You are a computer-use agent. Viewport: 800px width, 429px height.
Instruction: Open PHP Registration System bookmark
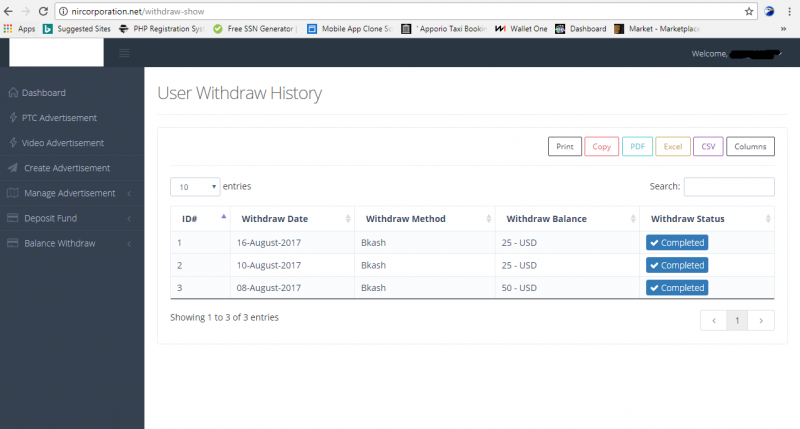point(161,29)
